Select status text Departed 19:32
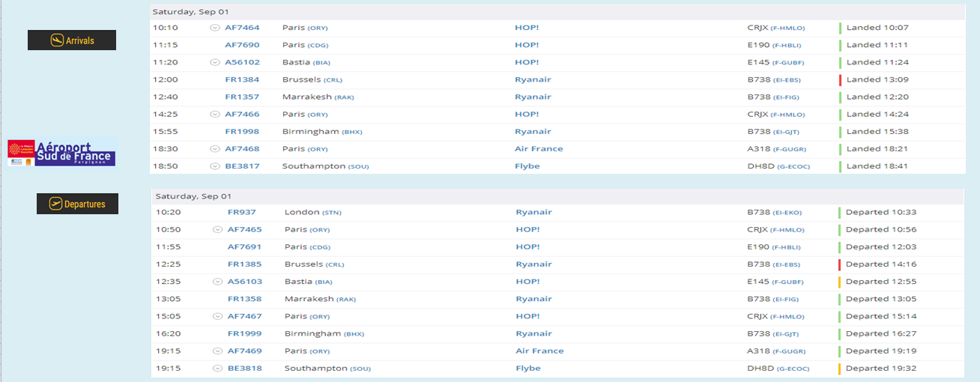 [881, 368]
